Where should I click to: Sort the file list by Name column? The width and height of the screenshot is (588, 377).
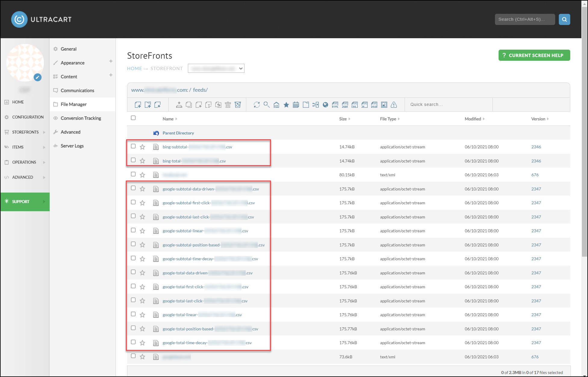170,119
